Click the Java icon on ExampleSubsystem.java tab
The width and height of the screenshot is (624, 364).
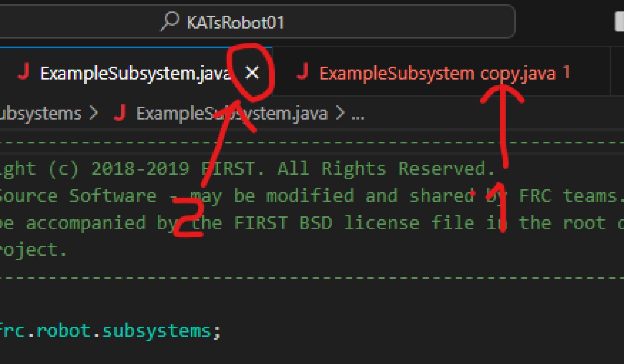23,72
